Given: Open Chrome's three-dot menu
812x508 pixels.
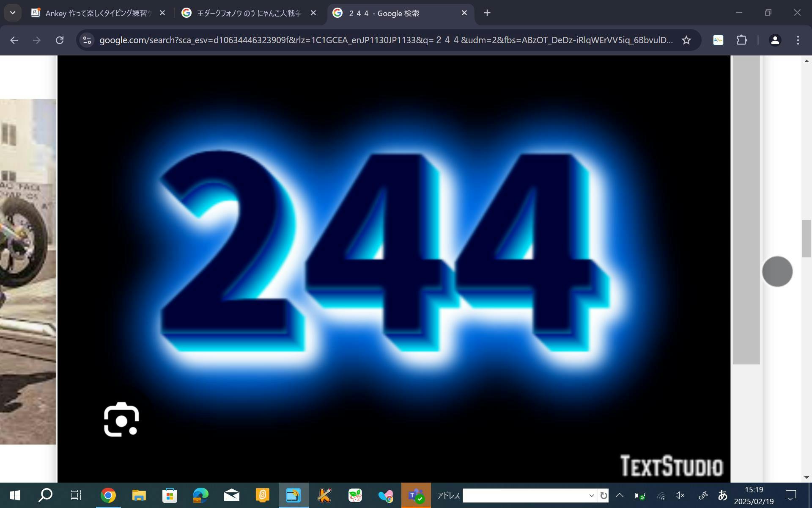Looking at the screenshot, I should [x=798, y=40].
